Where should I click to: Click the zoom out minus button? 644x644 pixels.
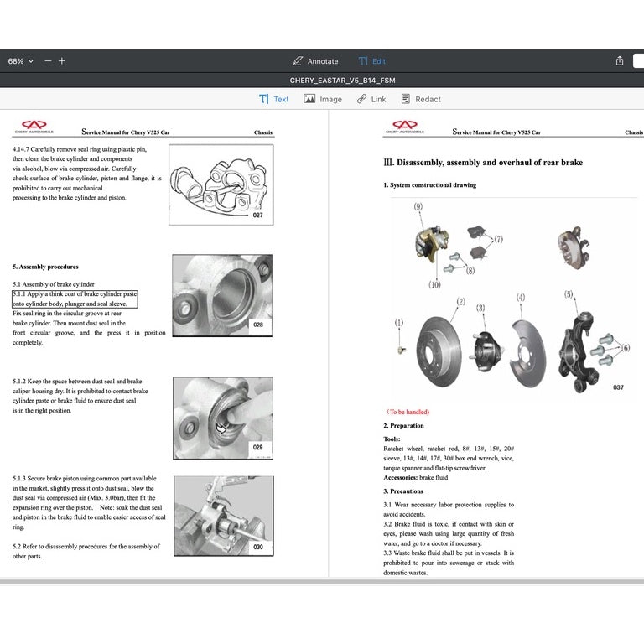point(48,61)
